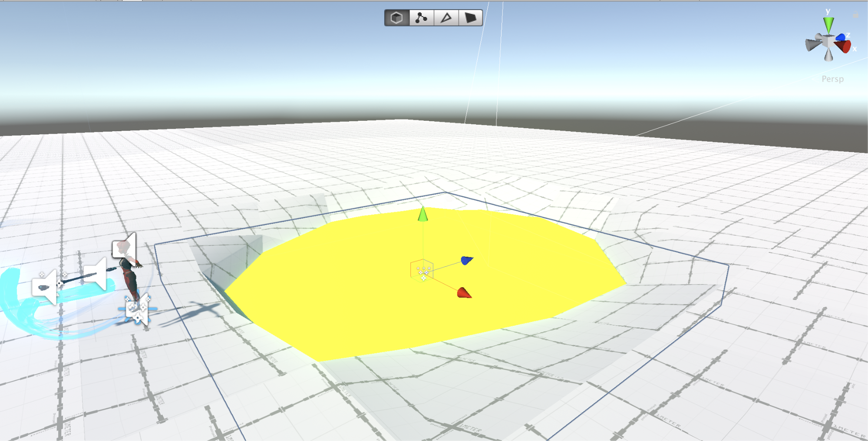Grab the red X move arrow handle
This screenshot has width=868, height=441.
pyautogui.click(x=464, y=293)
